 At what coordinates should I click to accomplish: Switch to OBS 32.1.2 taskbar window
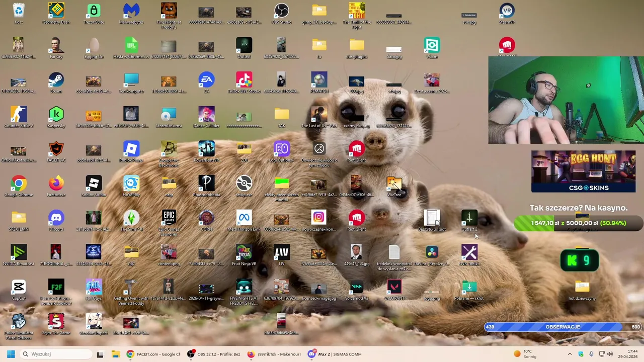(214, 354)
